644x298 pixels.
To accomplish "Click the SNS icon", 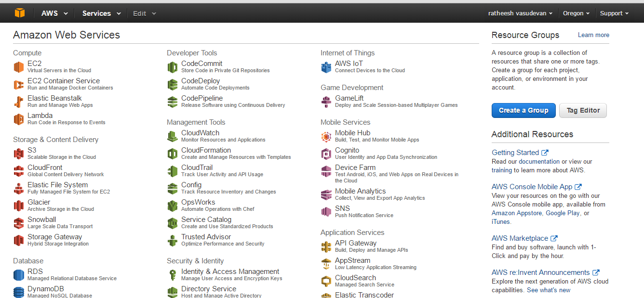I will point(326,212).
